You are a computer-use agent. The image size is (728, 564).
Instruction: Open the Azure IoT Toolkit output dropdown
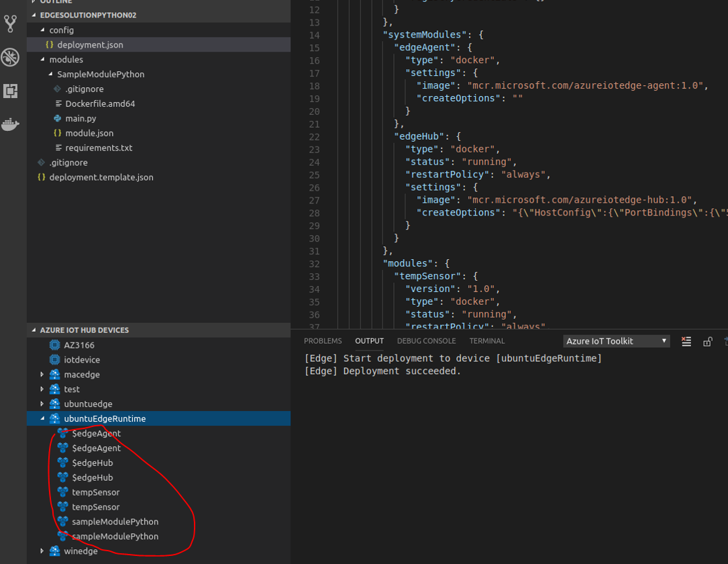[617, 341]
